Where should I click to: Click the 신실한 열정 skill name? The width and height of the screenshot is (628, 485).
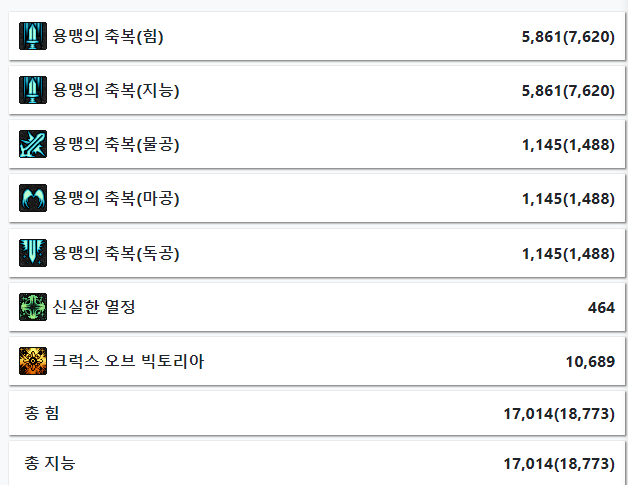(x=94, y=307)
